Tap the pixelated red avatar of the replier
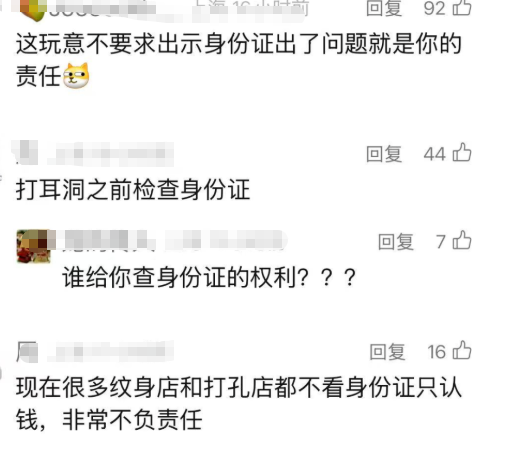The image size is (532, 461). click(x=34, y=246)
